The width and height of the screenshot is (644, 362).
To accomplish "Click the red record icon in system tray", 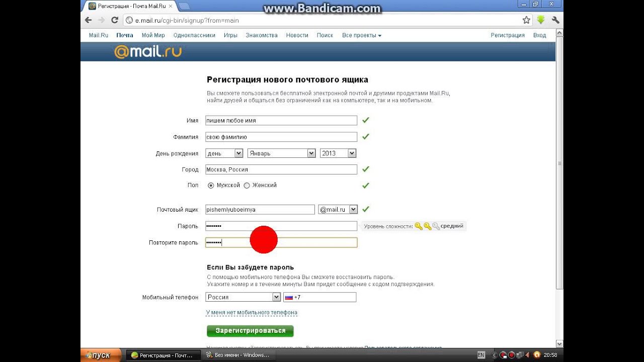I will coord(511,355).
